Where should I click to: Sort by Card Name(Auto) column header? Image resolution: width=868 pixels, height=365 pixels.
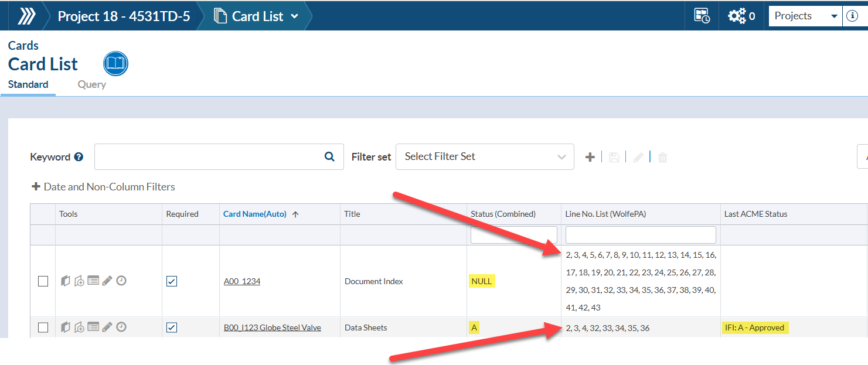(x=255, y=214)
